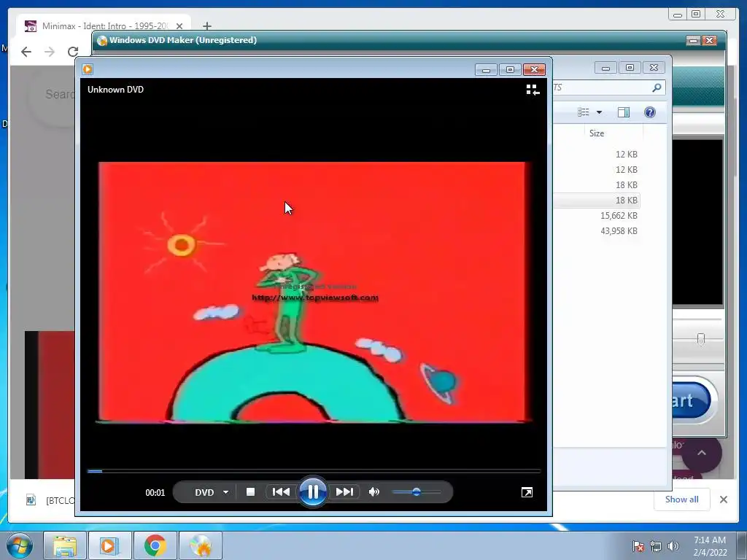
Task: Open File Explorer from the taskbar
Action: [x=65, y=545]
